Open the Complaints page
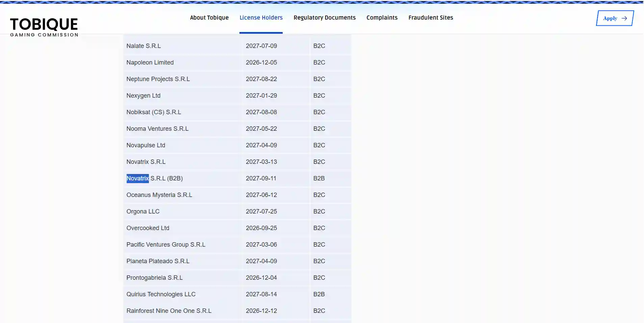This screenshot has height=323, width=644. 382,18
